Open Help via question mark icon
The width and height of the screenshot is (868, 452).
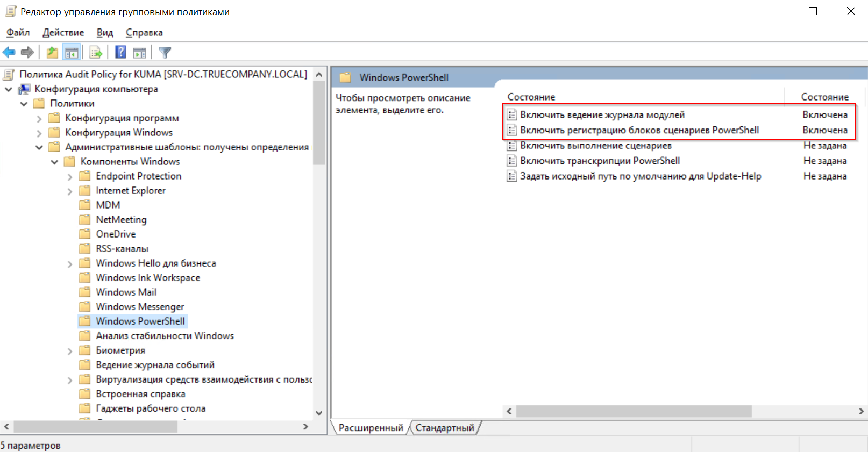(121, 52)
